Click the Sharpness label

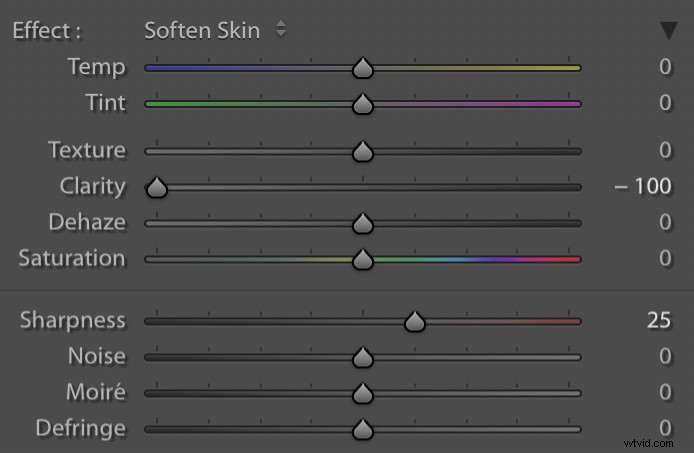[x=73, y=321]
